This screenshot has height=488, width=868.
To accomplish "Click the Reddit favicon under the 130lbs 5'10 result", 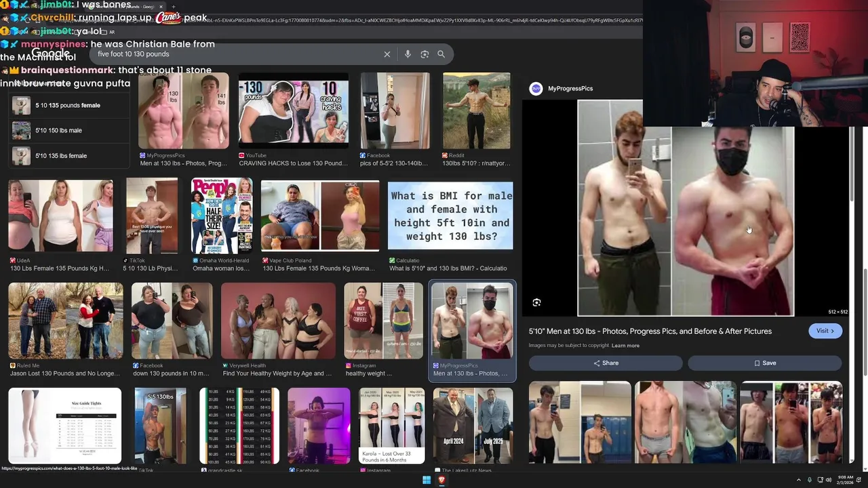I will pyautogui.click(x=446, y=155).
